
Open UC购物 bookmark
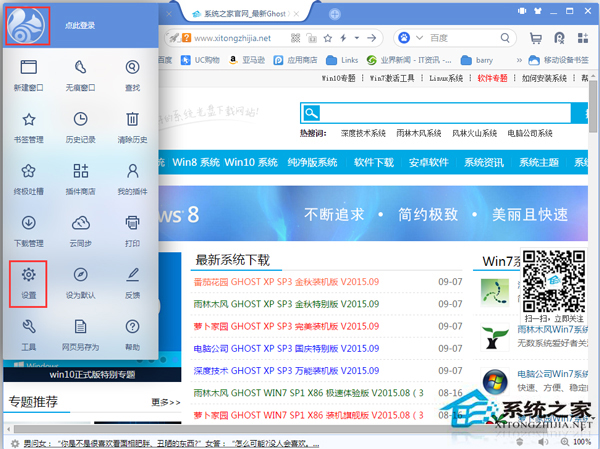tap(201, 60)
